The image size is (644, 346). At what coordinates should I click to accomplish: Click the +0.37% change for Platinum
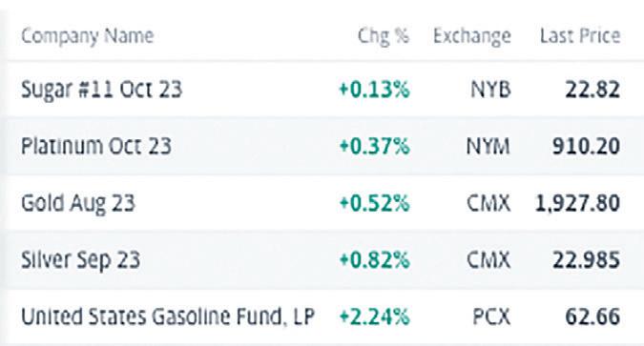(x=375, y=146)
